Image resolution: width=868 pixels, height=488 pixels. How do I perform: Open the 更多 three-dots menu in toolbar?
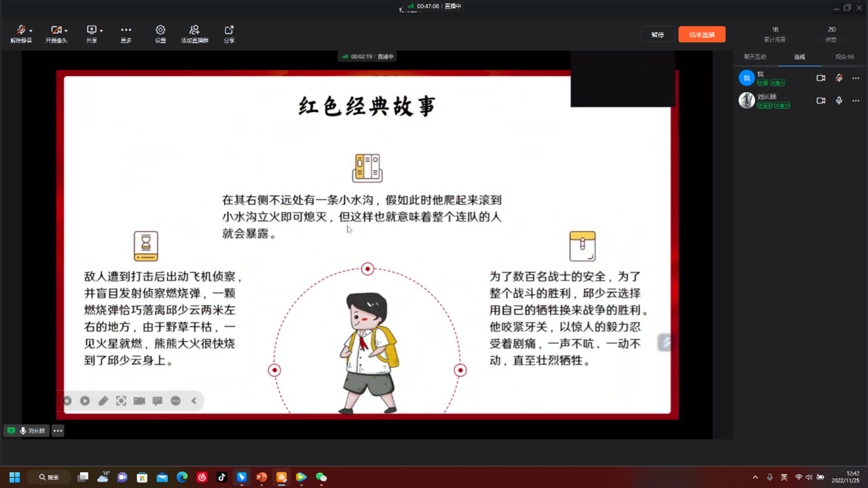126,33
